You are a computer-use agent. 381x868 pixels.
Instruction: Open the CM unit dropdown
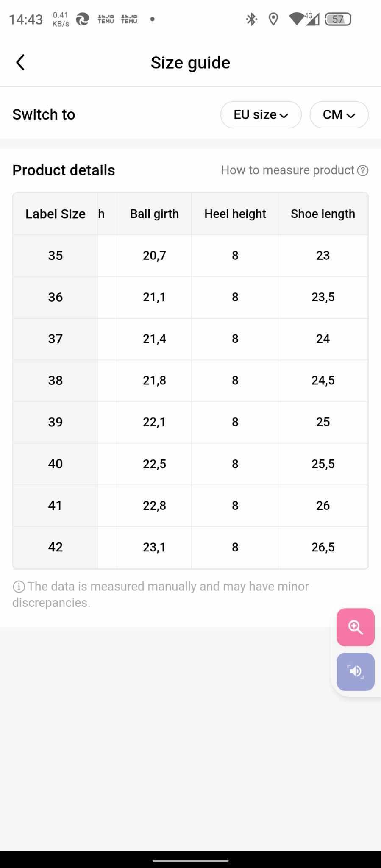pos(339,114)
